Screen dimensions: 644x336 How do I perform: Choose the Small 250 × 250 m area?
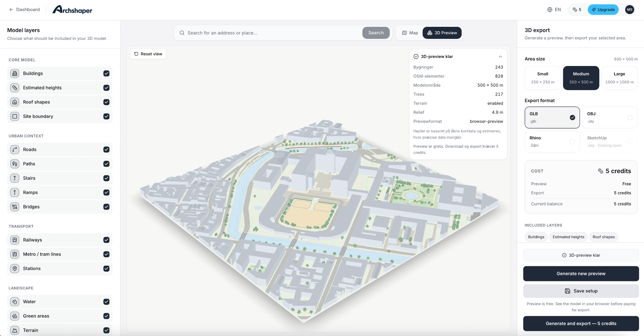click(x=543, y=78)
